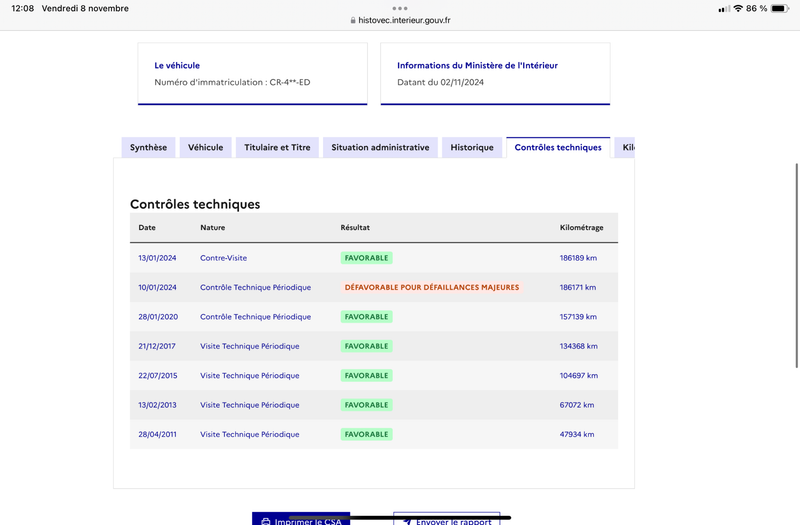Open the Titulaire et Titre tab
Viewport: 800px width, 525px height.
click(x=277, y=147)
